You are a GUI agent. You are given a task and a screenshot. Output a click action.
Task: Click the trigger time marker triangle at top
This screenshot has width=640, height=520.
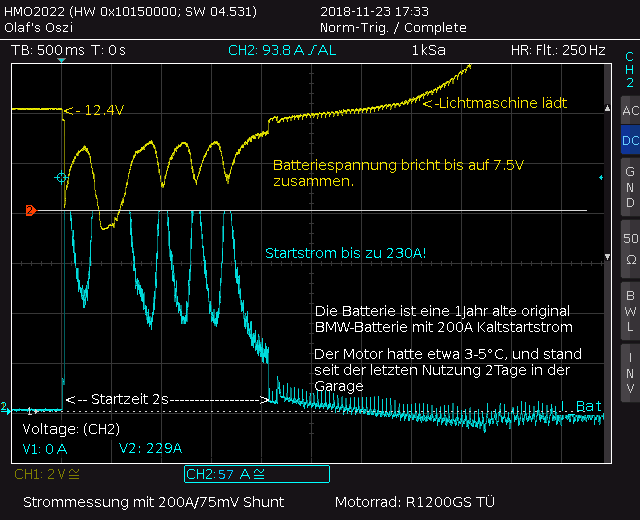point(61,60)
